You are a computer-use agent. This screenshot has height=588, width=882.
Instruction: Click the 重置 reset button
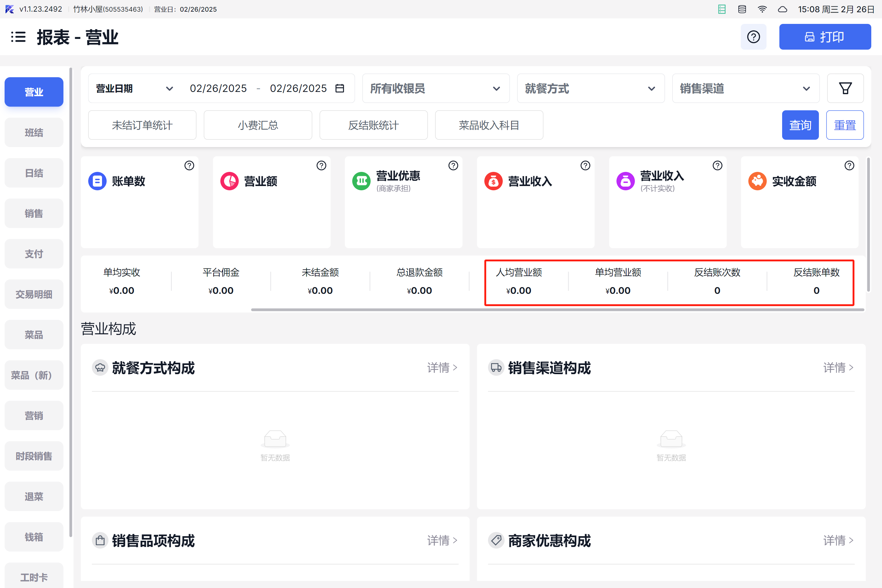coord(845,125)
